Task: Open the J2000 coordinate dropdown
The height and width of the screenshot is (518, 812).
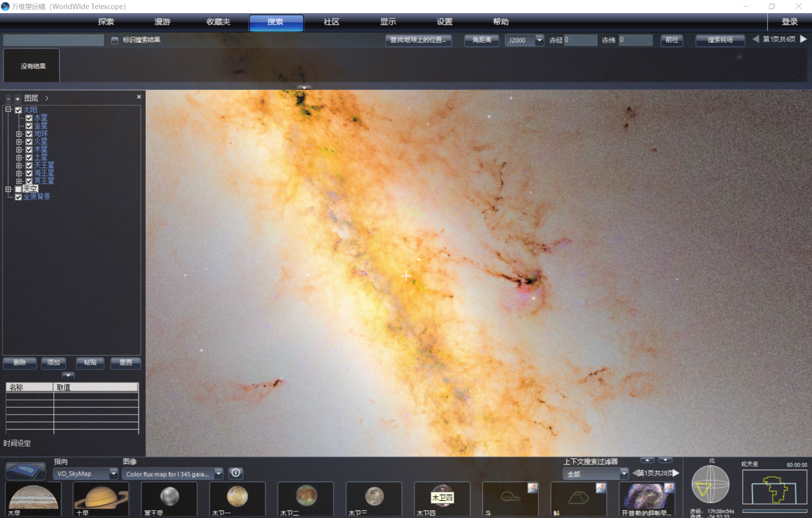Action: coord(539,40)
